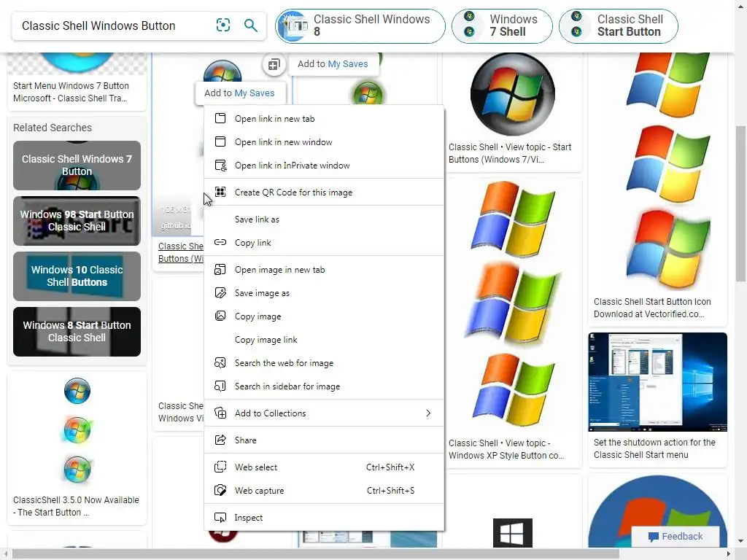Image resolution: width=747 pixels, height=560 pixels.
Task: Click the Copy link chain icon
Action: (220, 242)
